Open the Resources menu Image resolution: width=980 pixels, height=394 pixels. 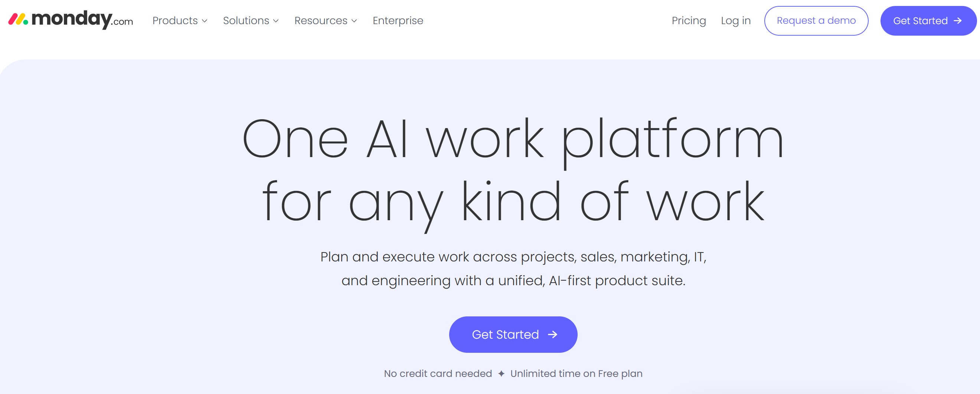(321, 20)
